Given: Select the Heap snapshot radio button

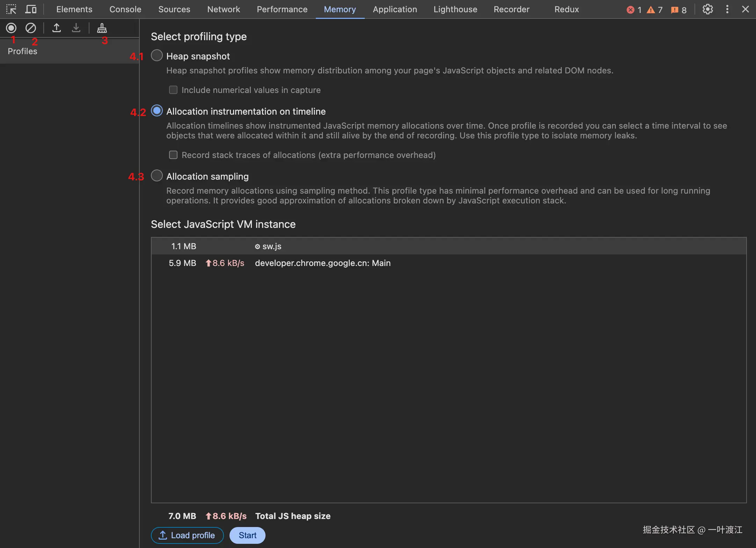Looking at the screenshot, I should [157, 56].
